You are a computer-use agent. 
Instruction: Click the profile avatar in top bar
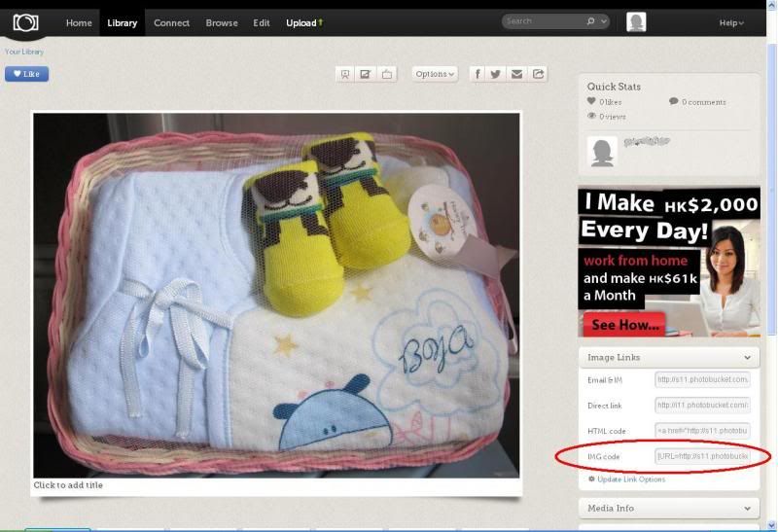pyautogui.click(x=636, y=22)
